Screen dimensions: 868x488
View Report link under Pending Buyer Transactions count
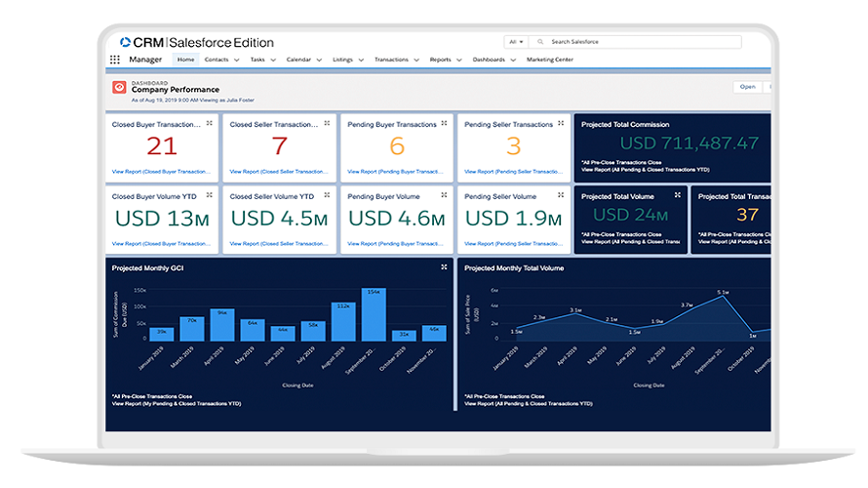(395, 172)
